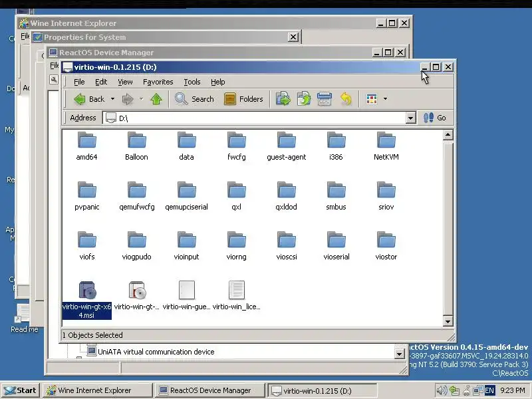This screenshot has height=399, width=532.
Task: Select virtio-win-gt-x64.msi installer file
Action: click(87, 300)
